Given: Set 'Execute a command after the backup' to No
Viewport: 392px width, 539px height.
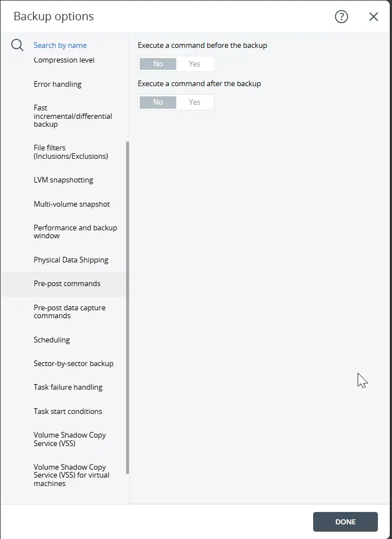Looking at the screenshot, I should 157,102.
